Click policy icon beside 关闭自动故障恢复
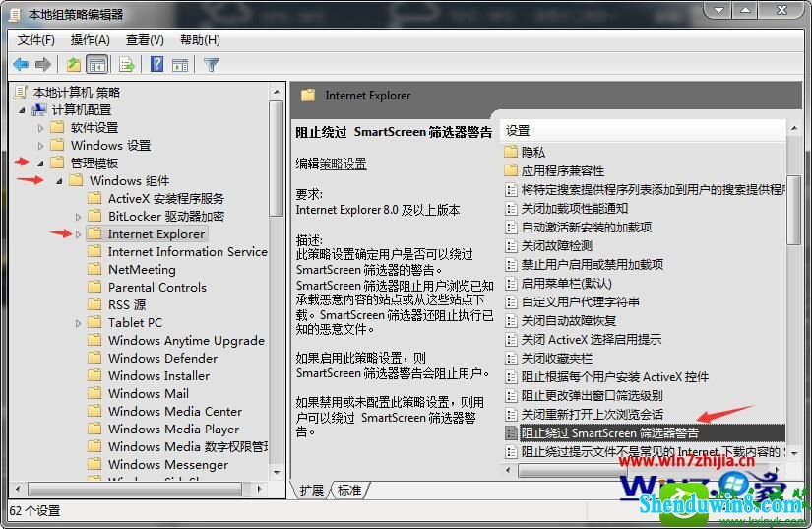812x529 pixels. coord(511,321)
